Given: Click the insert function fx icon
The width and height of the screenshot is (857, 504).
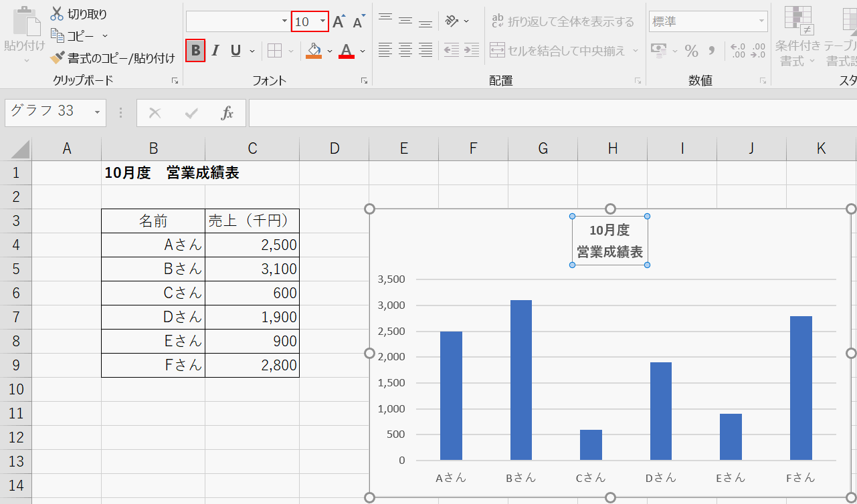Looking at the screenshot, I should point(227,113).
